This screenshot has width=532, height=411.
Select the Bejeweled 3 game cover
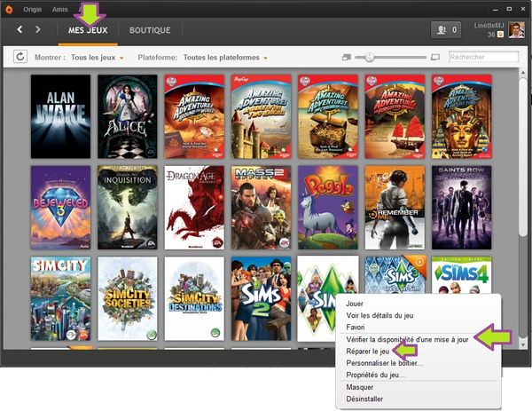(60, 208)
